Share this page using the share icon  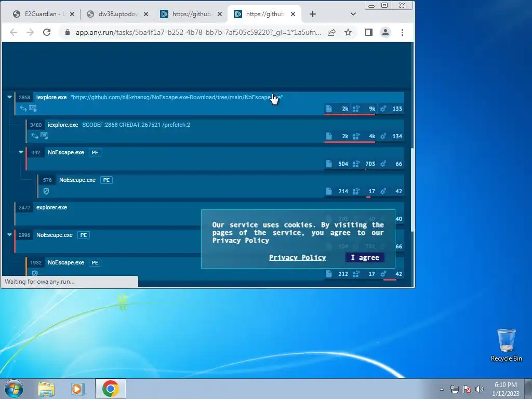(331, 32)
